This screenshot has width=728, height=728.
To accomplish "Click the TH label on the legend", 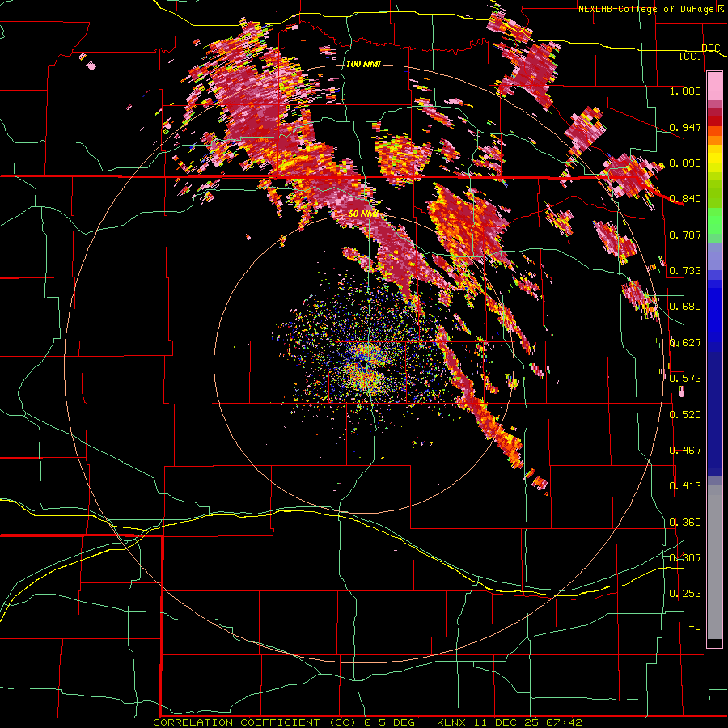I will pos(695,630).
